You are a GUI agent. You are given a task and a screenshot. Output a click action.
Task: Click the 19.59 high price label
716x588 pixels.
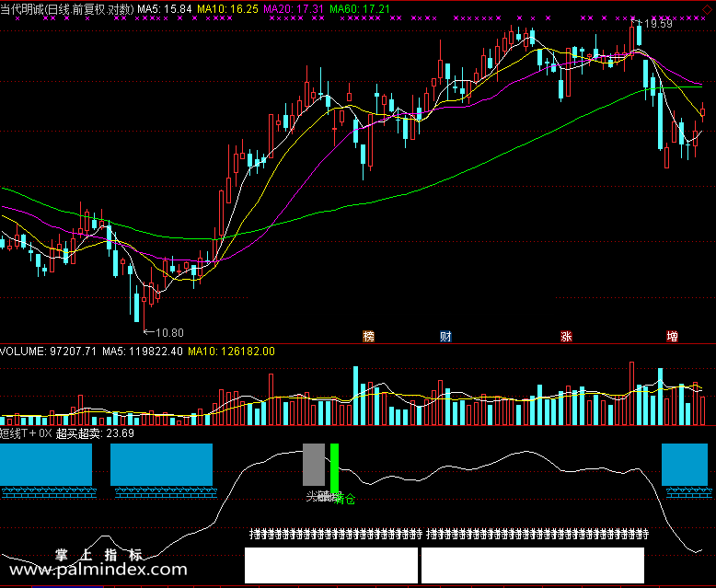(656, 24)
